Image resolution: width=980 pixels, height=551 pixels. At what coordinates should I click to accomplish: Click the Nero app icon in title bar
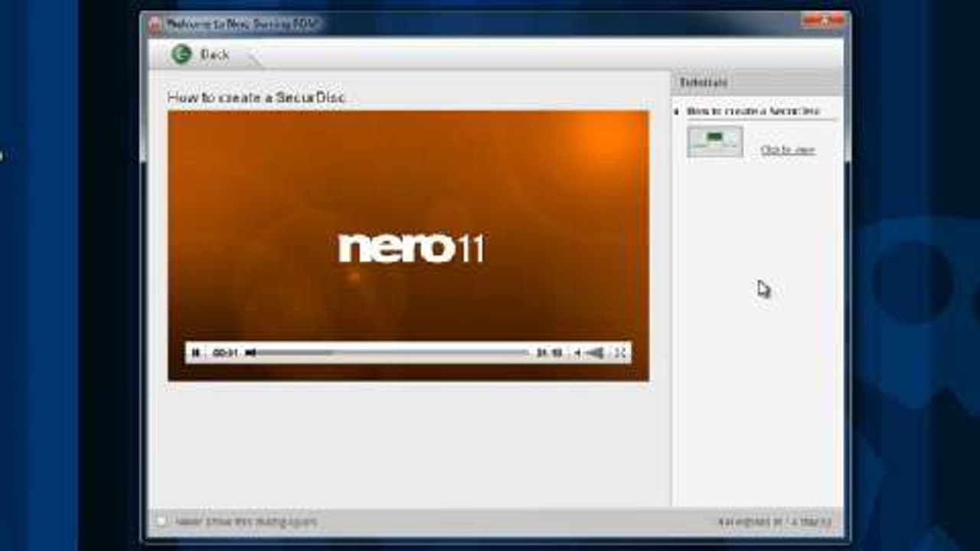pos(155,24)
